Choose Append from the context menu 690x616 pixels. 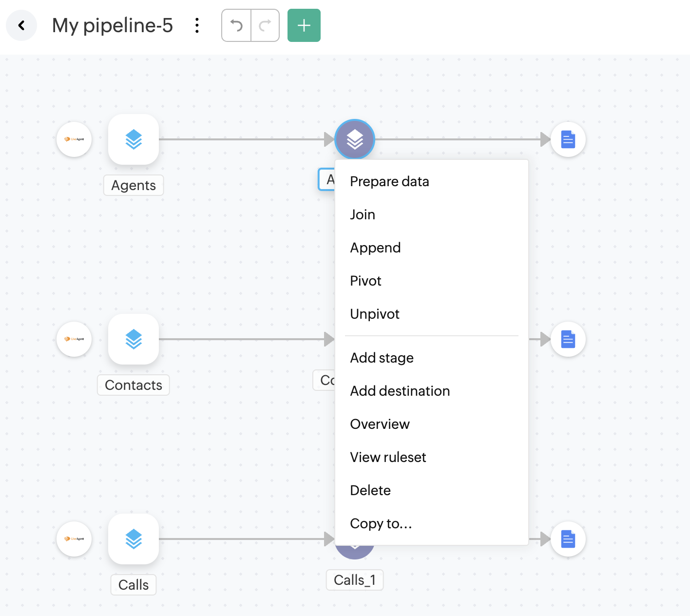(375, 248)
